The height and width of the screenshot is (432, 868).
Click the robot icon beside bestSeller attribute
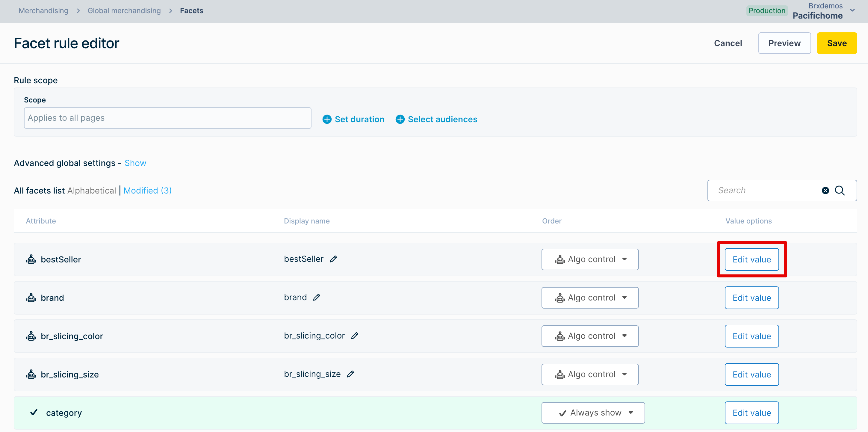click(x=31, y=259)
